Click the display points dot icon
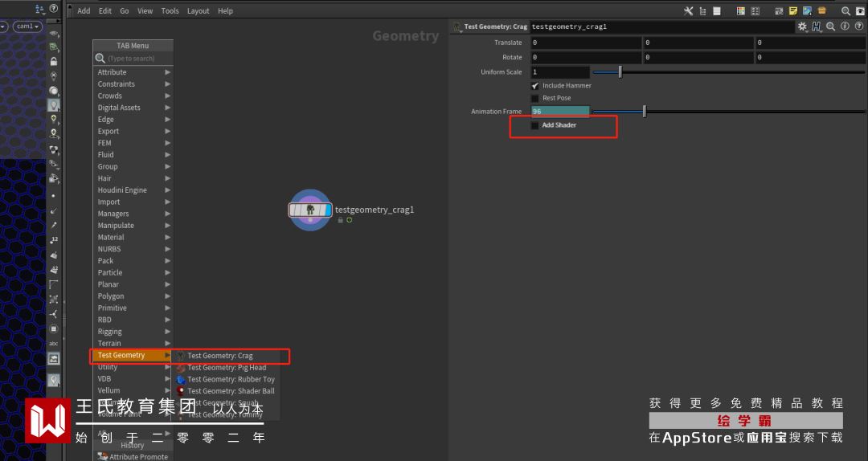Image resolution: width=868 pixels, height=461 pixels. tap(54, 197)
